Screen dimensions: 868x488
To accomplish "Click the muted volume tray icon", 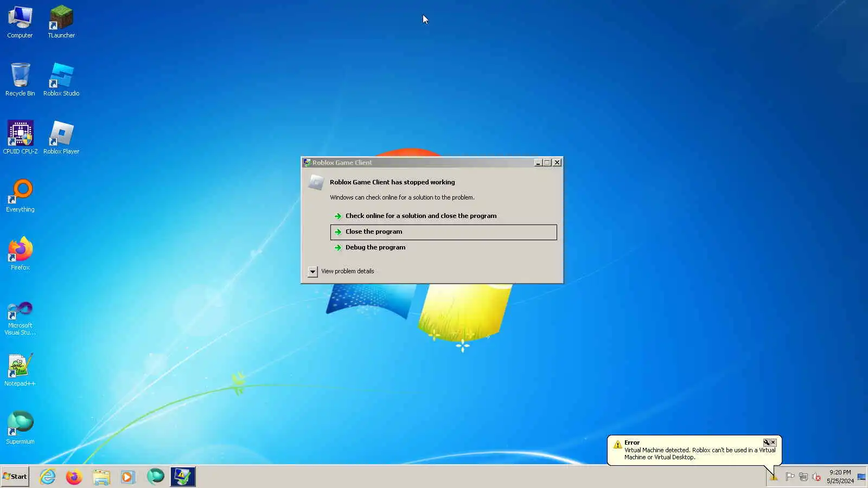I will tap(816, 477).
